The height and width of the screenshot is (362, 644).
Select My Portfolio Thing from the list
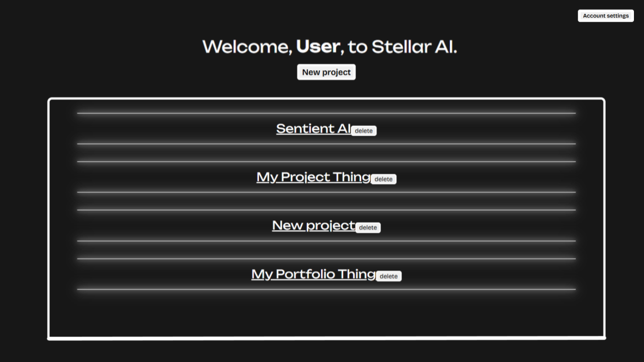(313, 274)
